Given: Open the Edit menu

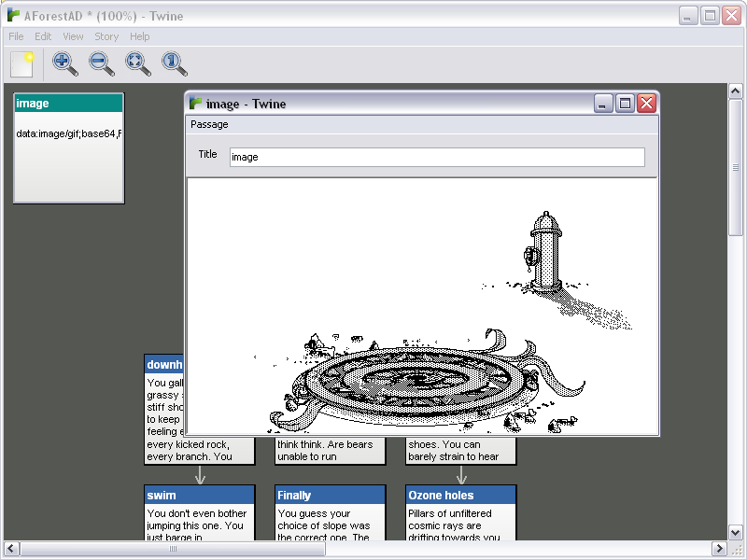Looking at the screenshot, I should point(43,36).
